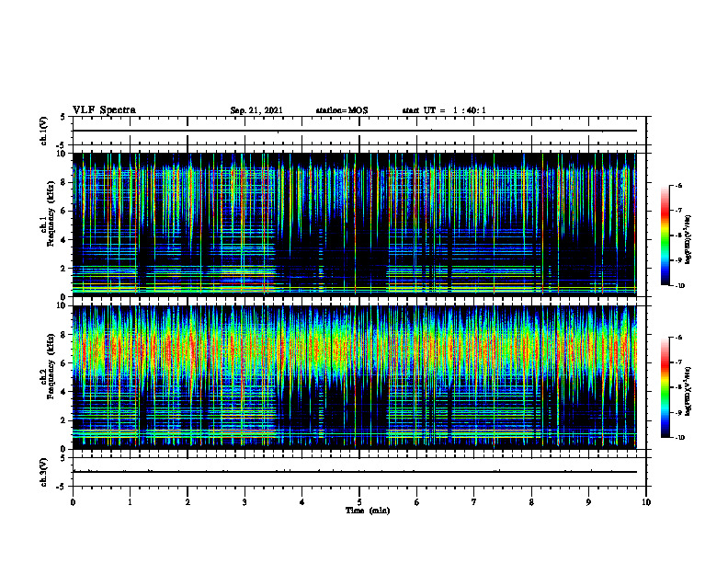Click the time axis tick label "10"

pos(646,502)
